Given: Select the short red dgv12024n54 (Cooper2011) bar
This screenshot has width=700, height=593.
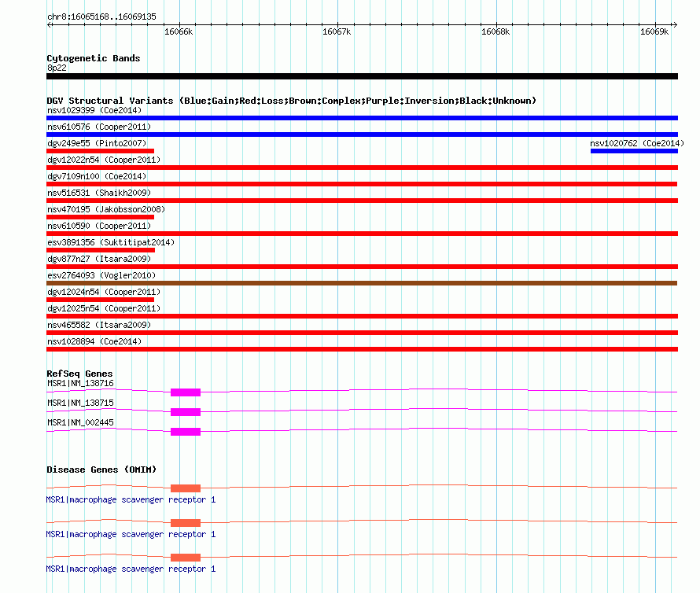Looking at the screenshot, I should click(x=101, y=300).
